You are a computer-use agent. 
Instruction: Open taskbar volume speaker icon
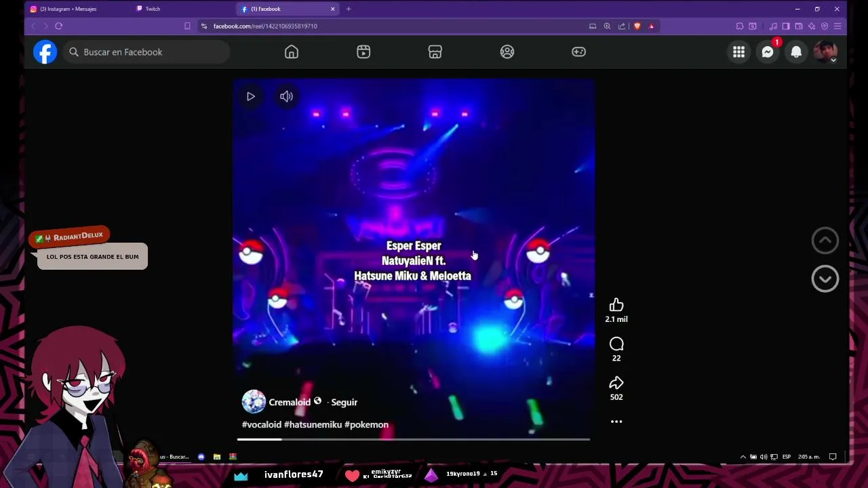pos(764,457)
